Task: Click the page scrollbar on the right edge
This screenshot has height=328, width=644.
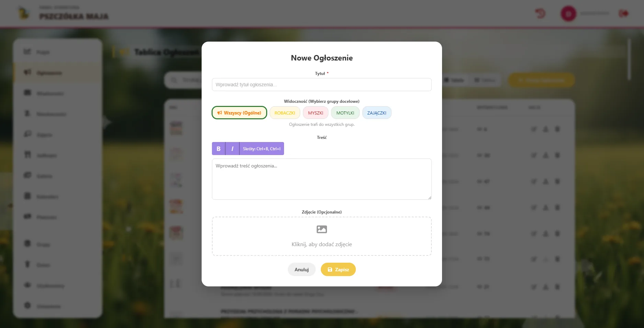Action: (x=629, y=59)
